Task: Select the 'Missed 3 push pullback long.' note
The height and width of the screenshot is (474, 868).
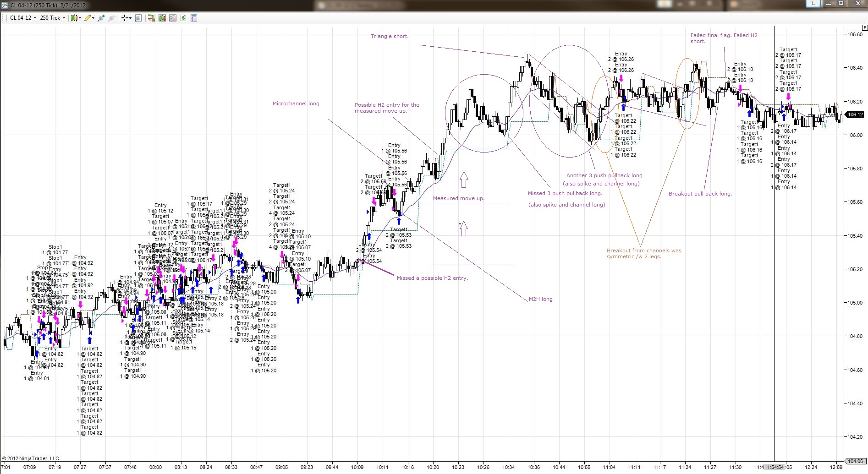Action: click(x=565, y=193)
